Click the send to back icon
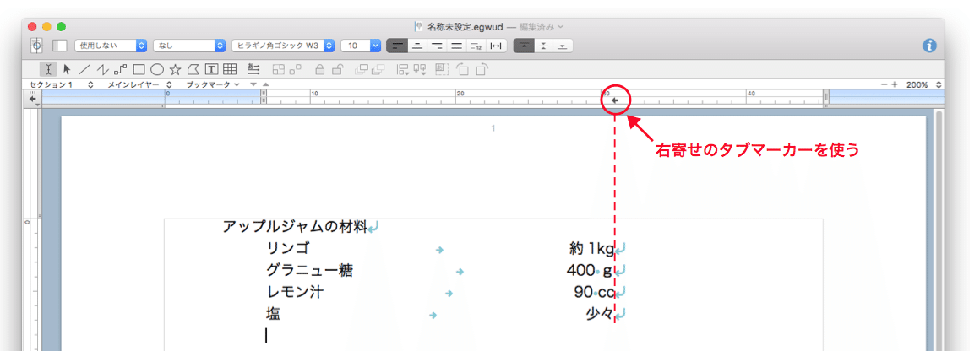Image resolution: width=980 pixels, height=351 pixels. pos(378,69)
